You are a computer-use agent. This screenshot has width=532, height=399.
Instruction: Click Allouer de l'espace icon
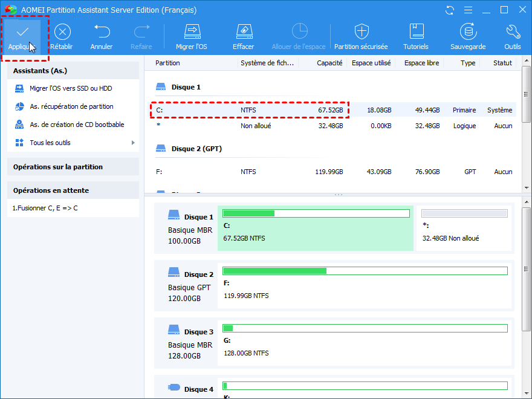[300, 31]
